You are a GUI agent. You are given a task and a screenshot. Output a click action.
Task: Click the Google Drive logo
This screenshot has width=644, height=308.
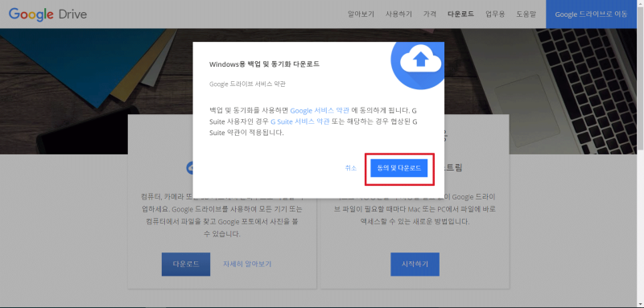47,14
